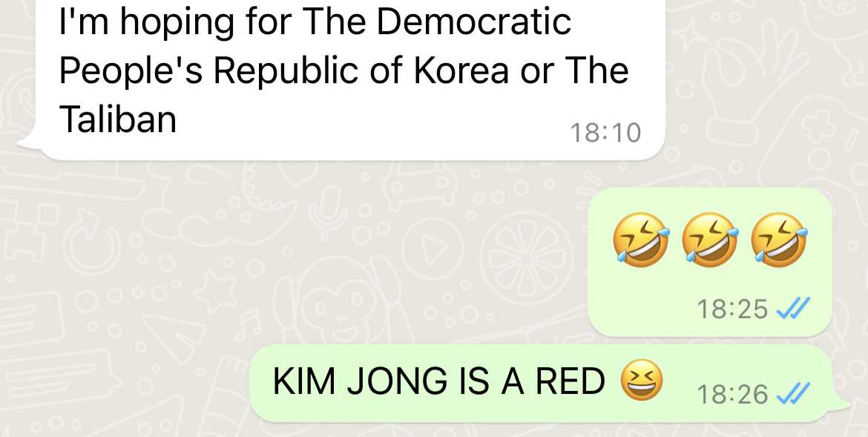
Task: Click the 18:26 timestamp
Action: coord(732,395)
